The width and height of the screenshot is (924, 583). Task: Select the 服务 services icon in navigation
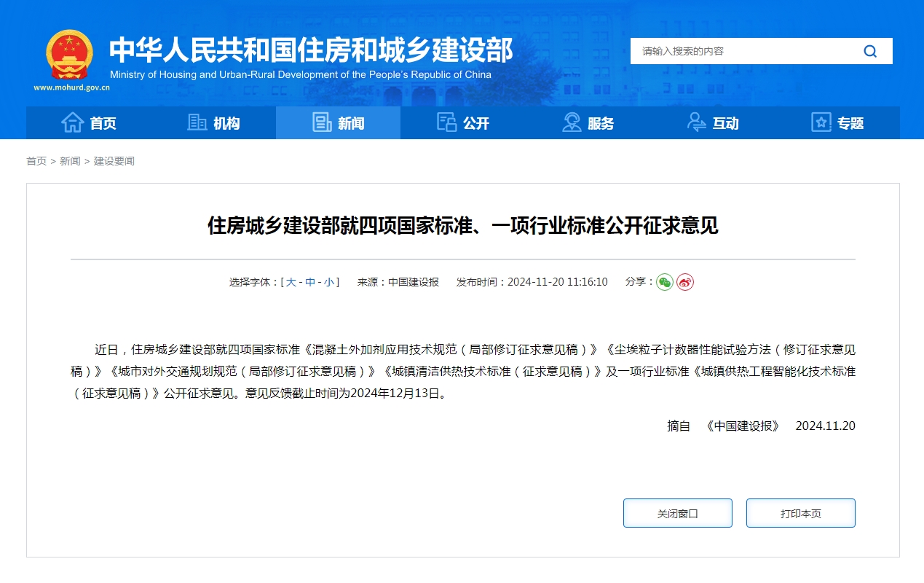pos(572,122)
